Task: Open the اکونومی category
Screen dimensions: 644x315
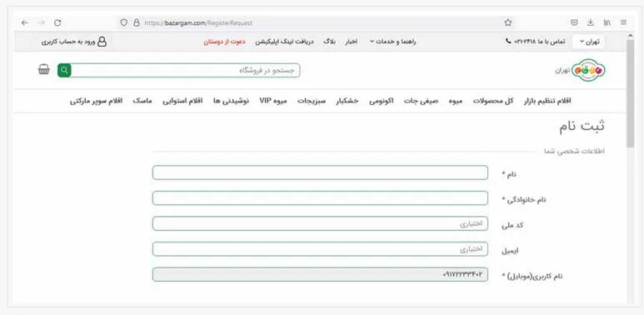Action: point(381,101)
